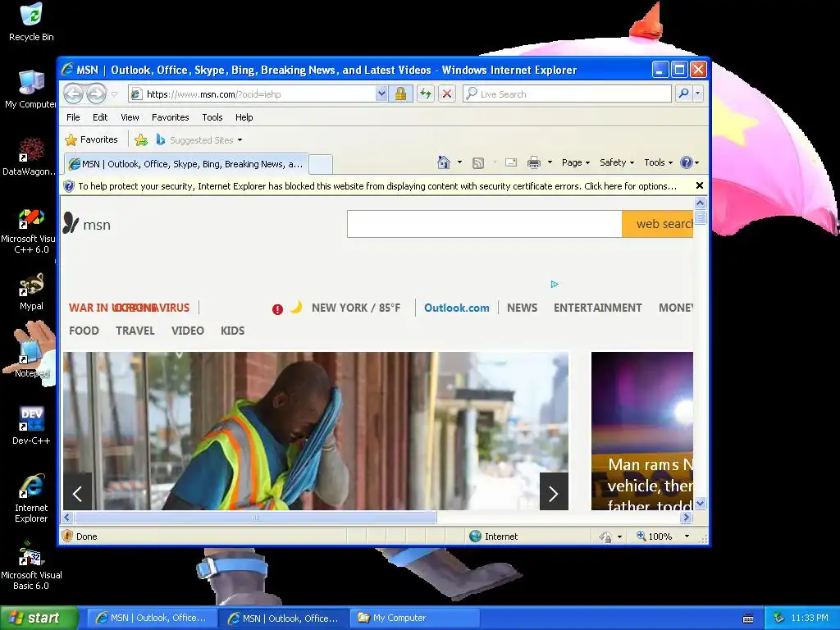Image resolution: width=840 pixels, height=630 pixels.
Task: Click the security lock icon
Action: pyautogui.click(x=400, y=94)
